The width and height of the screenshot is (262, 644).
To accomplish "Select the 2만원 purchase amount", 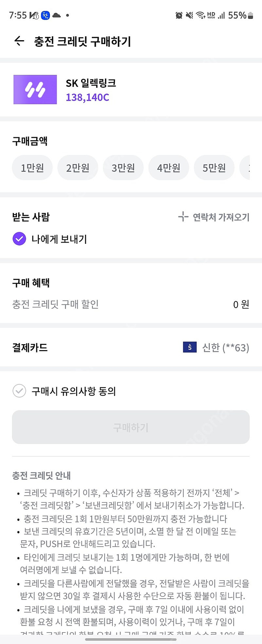I will coord(78,168).
